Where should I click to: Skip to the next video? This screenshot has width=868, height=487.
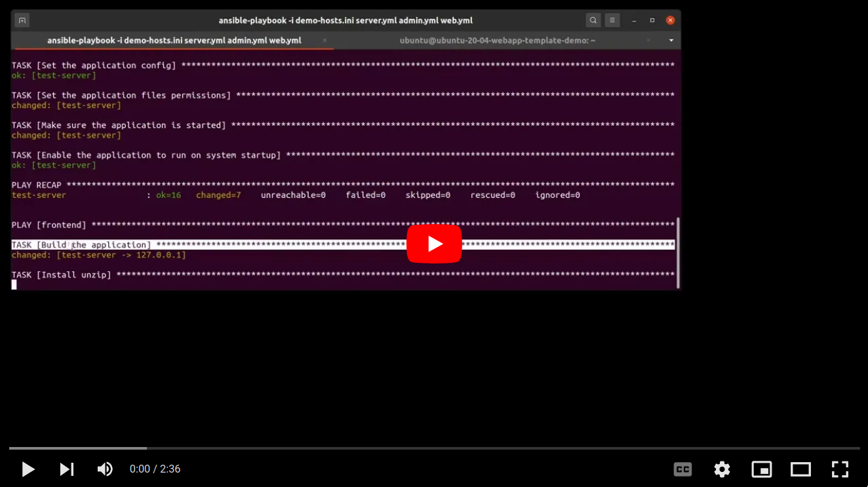(x=67, y=469)
